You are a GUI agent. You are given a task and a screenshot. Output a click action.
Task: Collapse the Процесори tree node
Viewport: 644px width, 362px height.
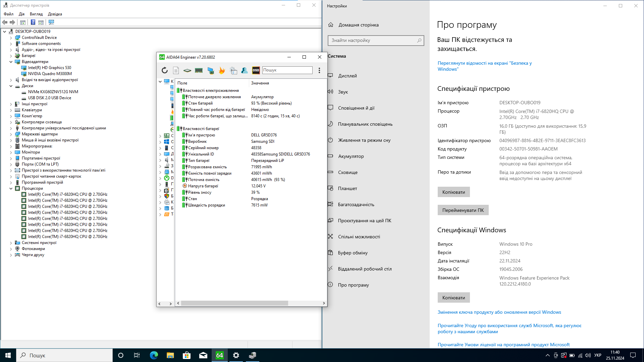(x=11, y=188)
